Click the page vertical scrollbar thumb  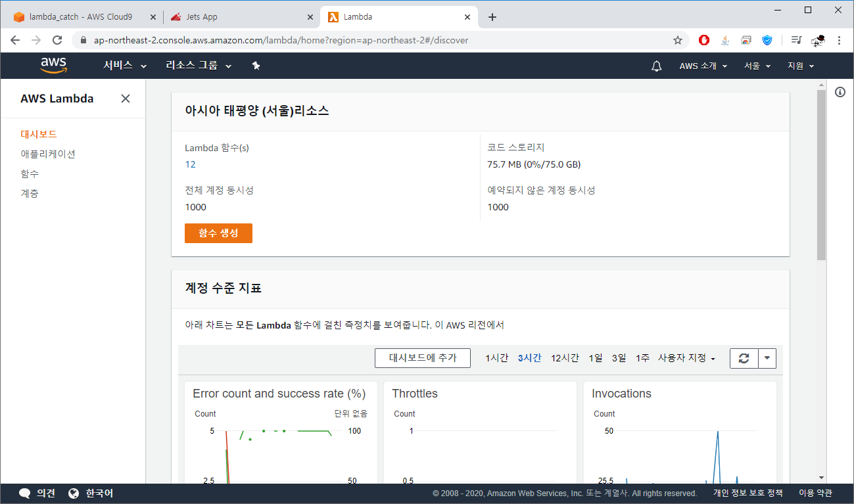point(821,175)
